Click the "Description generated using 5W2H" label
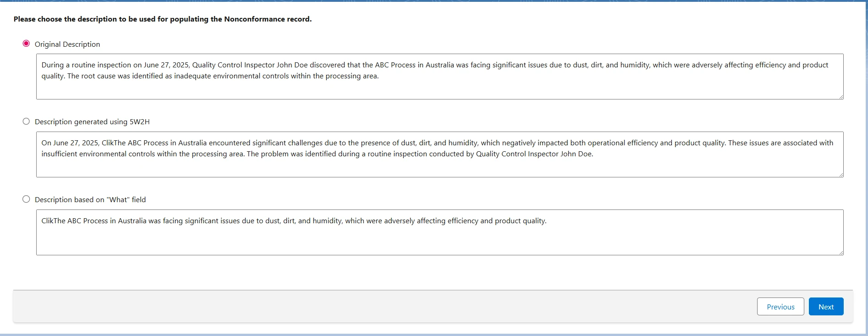Viewport: 868px width, 336px height. (x=92, y=122)
